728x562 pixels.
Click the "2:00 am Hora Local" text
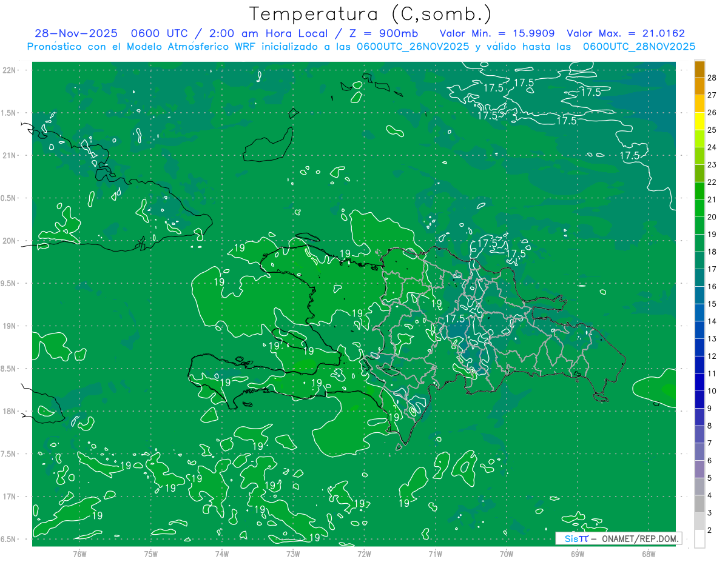pos(268,34)
